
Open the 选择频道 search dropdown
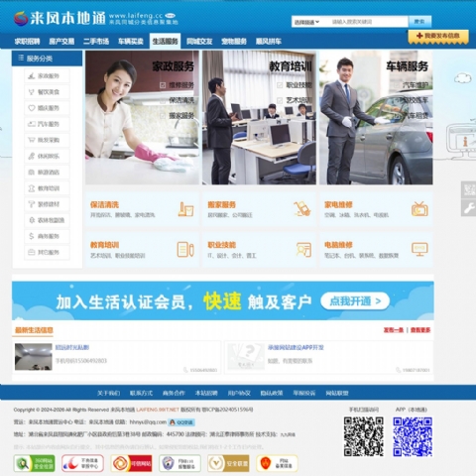pyautogui.click(x=307, y=22)
